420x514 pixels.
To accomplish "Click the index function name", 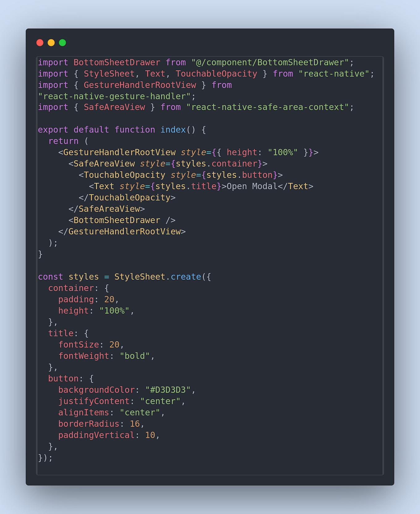I will tap(173, 130).
